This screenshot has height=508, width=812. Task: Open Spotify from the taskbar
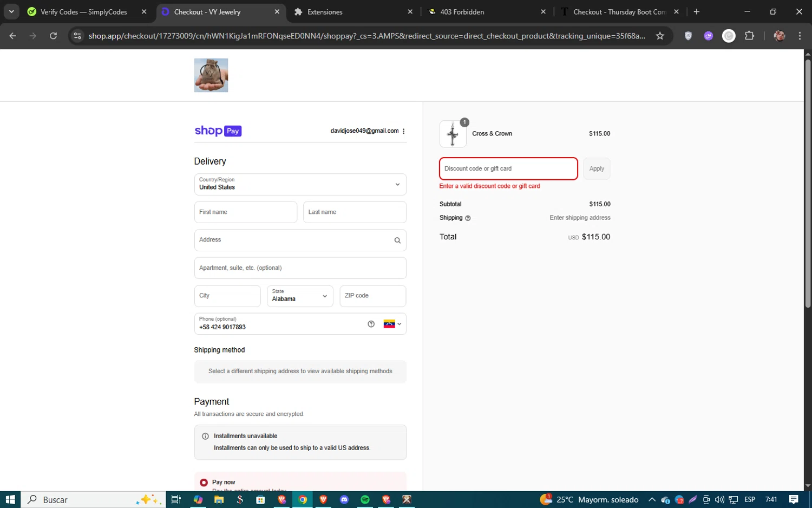tap(365, 499)
